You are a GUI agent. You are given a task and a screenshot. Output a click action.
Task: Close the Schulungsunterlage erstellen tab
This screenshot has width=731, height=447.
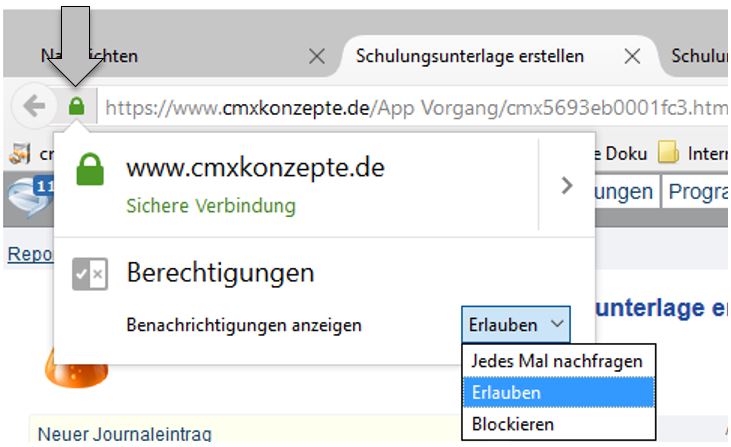(x=632, y=57)
